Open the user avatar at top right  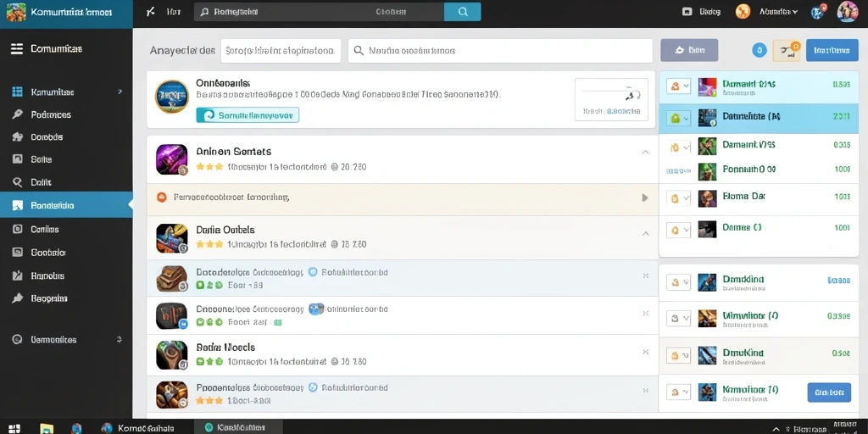(x=847, y=11)
